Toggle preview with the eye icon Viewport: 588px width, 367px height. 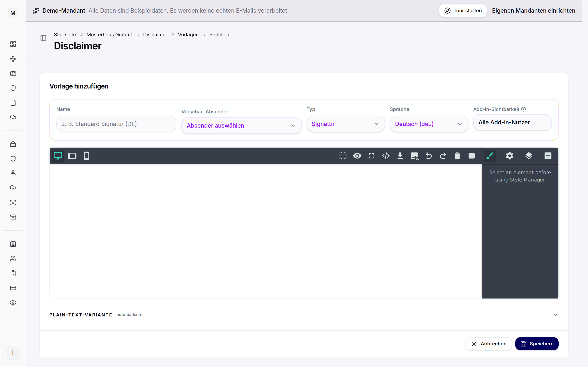tap(357, 156)
